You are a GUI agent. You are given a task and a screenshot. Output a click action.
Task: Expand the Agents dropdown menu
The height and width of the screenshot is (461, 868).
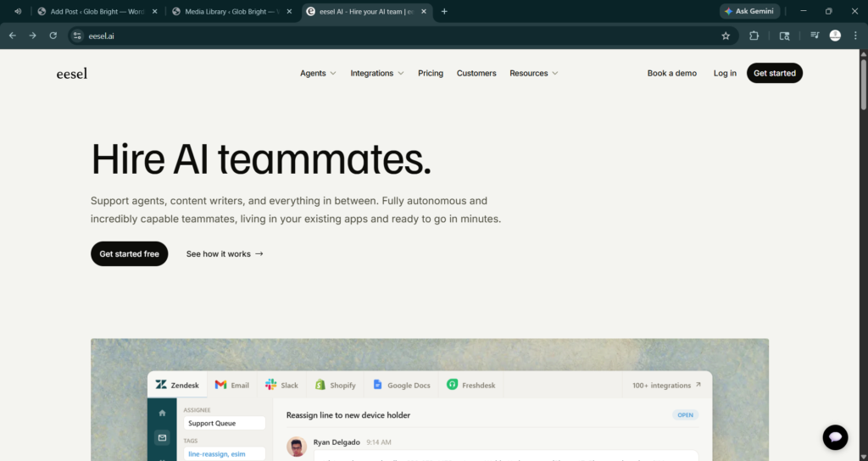point(318,74)
